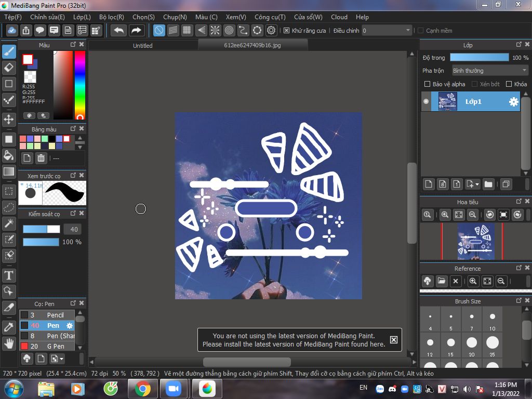Enable the Khóa lock checkbox

click(x=509, y=84)
